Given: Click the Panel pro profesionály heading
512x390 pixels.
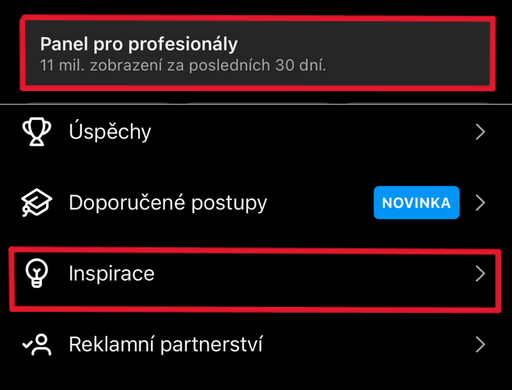Looking at the screenshot, I should click(x=139, y=44).
